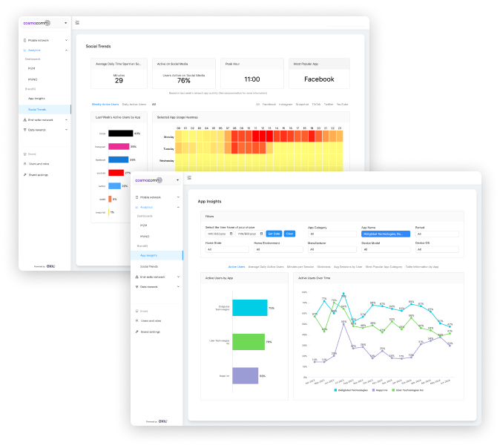Open App Name filter dropdown
Viewport: 500px width, 448px height.
386,234
